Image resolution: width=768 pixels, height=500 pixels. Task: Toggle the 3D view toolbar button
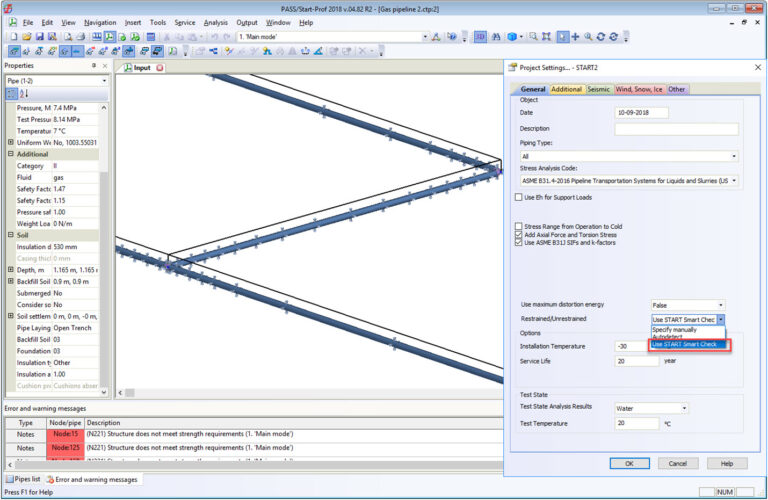point(480,37)
